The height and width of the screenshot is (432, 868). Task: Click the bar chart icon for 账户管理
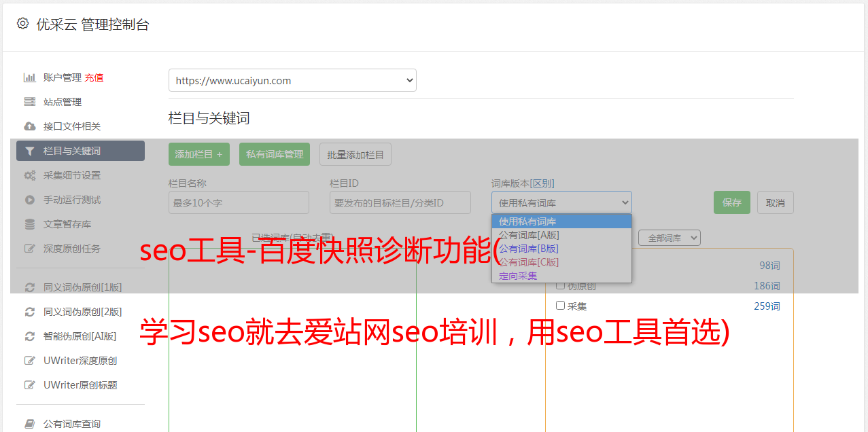coord(29,77)
